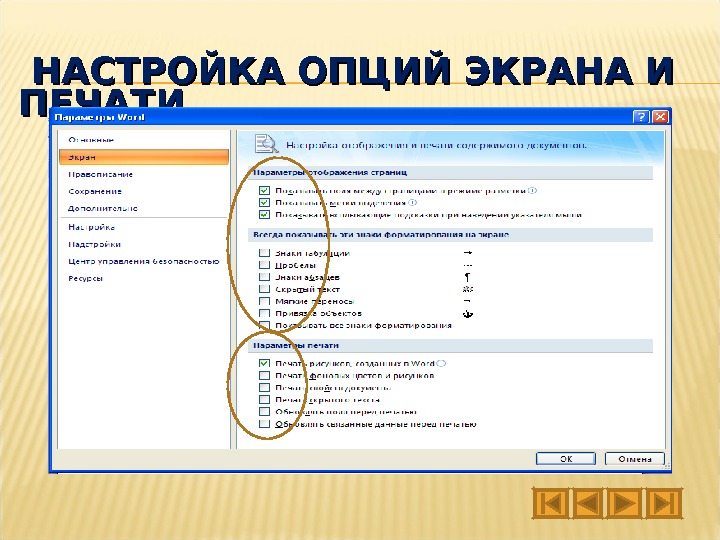
Task: Enable Знаки табуляции checkbox
Action: click(x=264, y=253)
